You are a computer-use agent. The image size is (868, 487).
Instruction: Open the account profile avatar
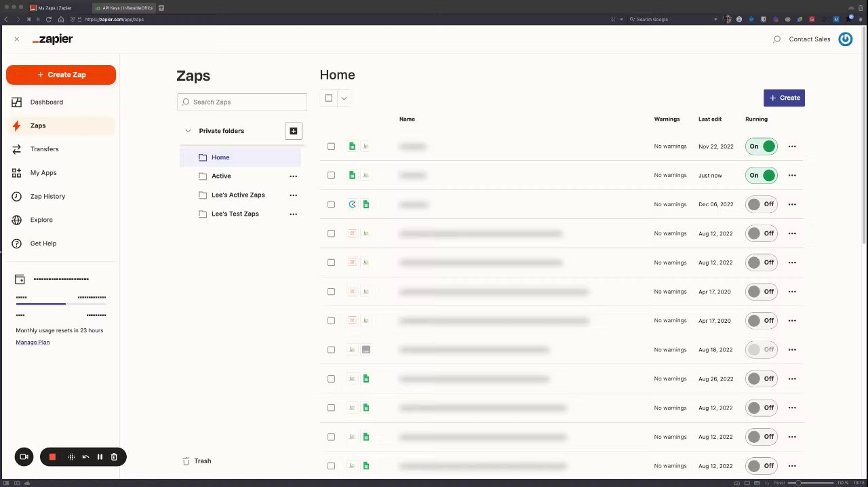click(x=845, y=39)
